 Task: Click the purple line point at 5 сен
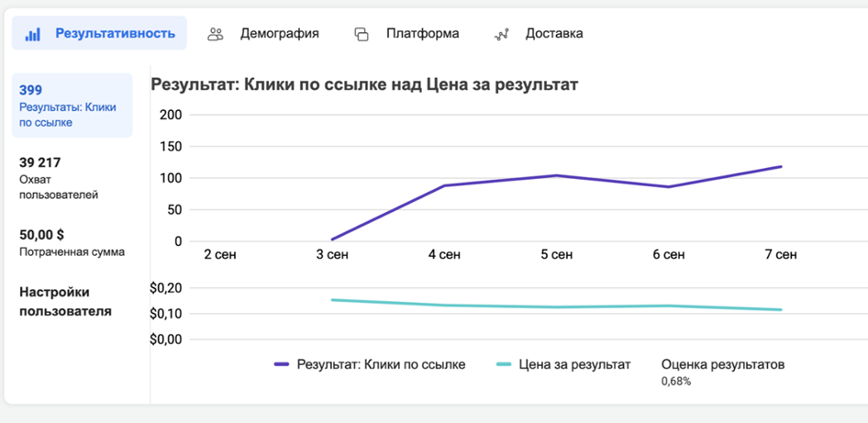point(556,175)
